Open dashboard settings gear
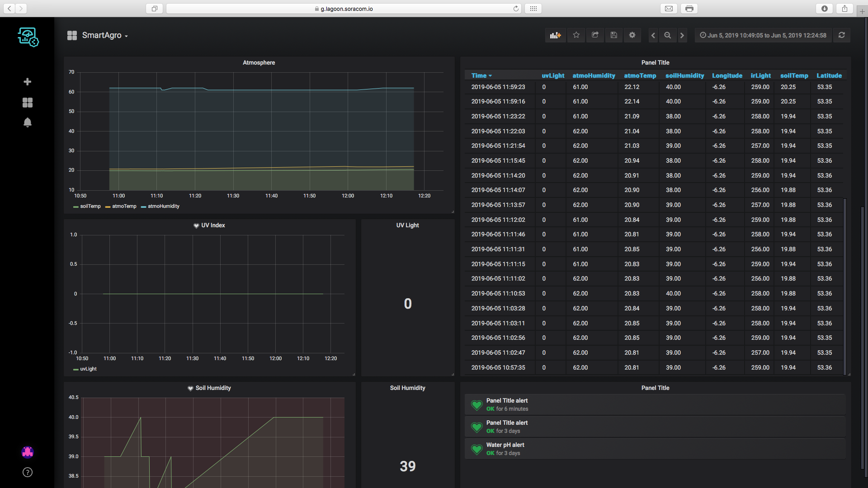Screen dimensions: 868x488 tap(632, 35)
